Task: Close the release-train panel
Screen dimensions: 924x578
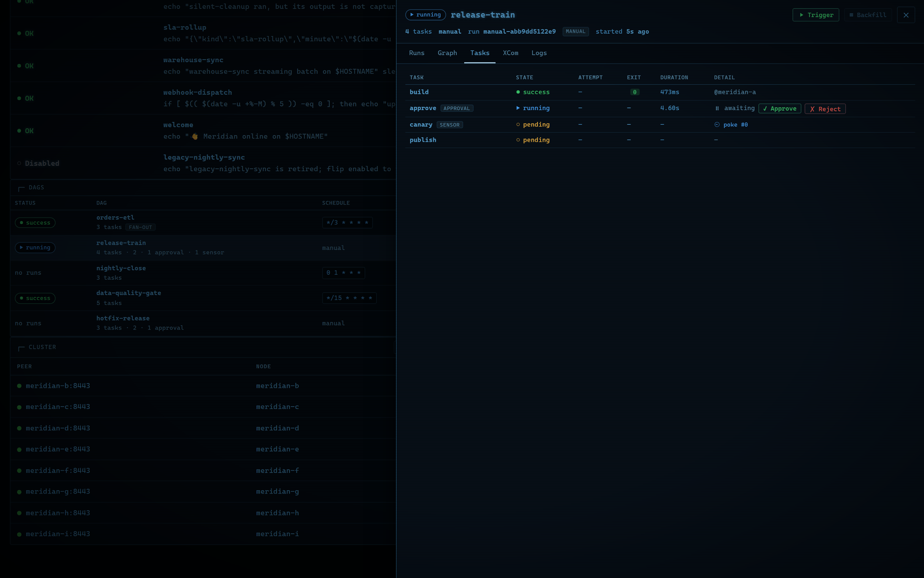Action: pos(906,15)
